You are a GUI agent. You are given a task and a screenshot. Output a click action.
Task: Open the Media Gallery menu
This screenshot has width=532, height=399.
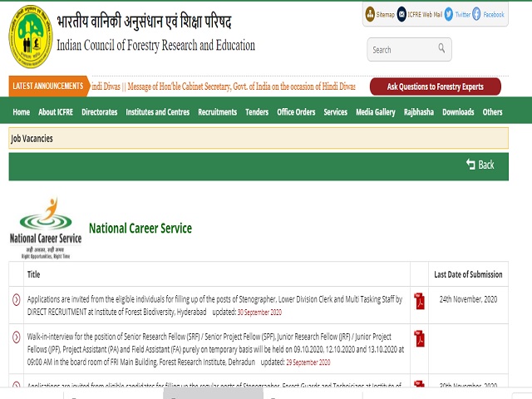(x=376, y=112)
